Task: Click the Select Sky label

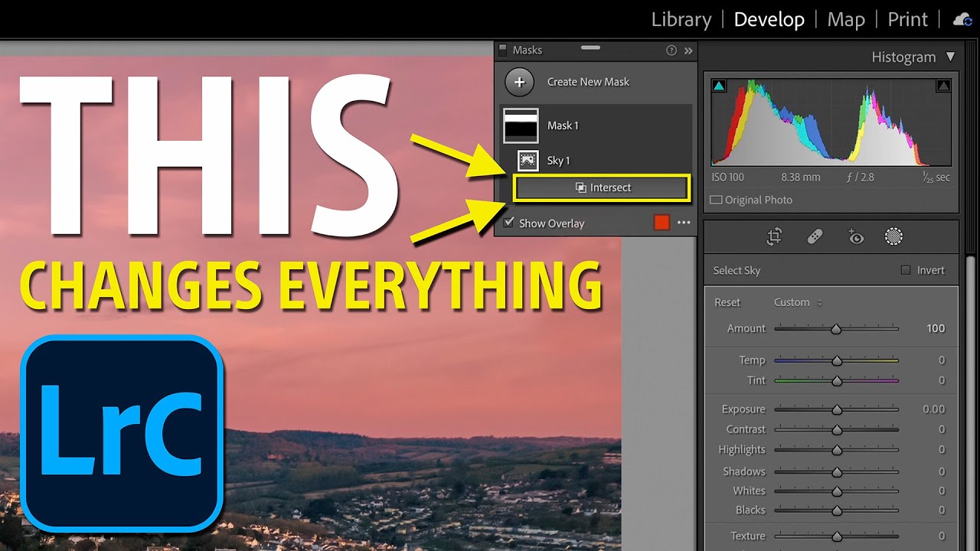Action: 737,270
